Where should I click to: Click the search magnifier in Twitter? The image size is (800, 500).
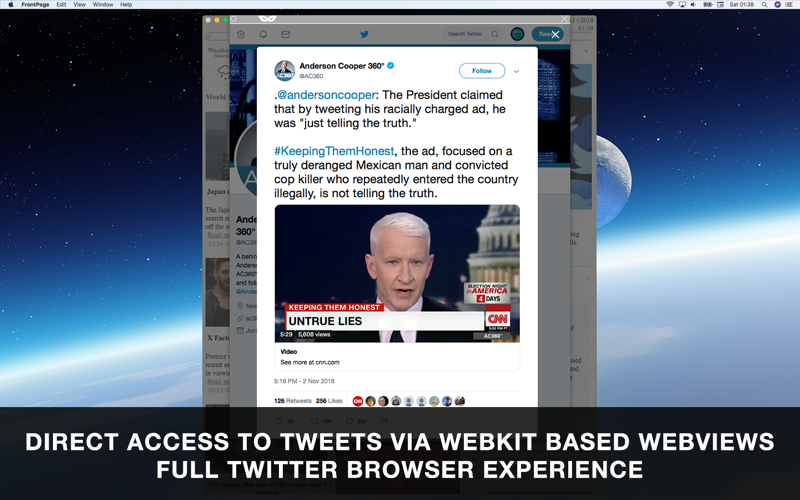pyautogui.click(x=495, y=34)
